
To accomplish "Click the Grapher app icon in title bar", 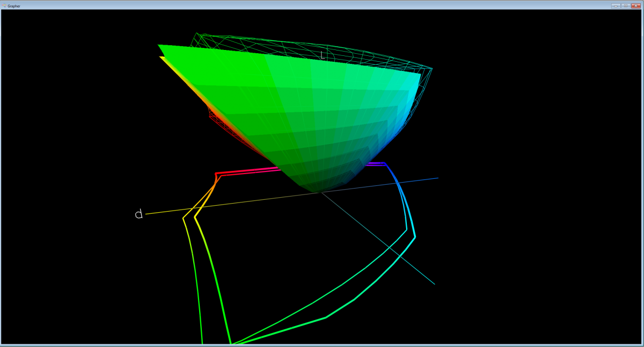I will click(x=4, y=5).
